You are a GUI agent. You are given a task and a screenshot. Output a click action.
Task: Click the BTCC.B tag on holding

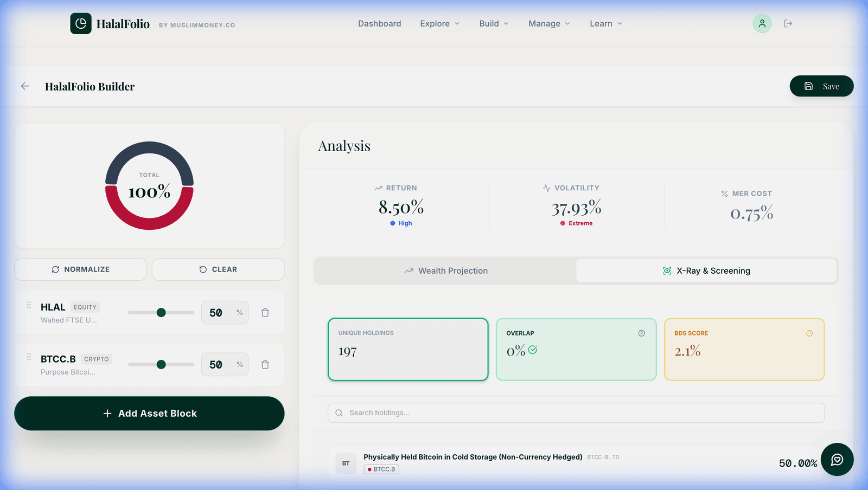coord(381,469)
